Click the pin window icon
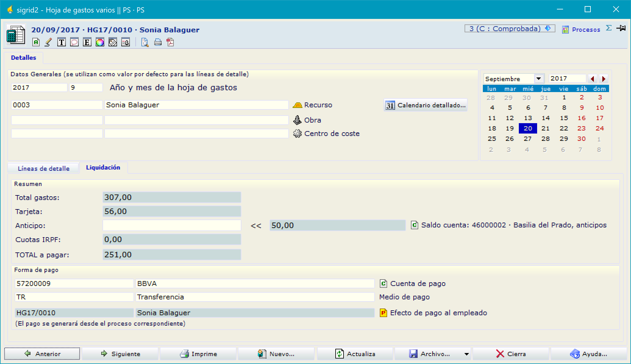 click(x=621, y=28)
